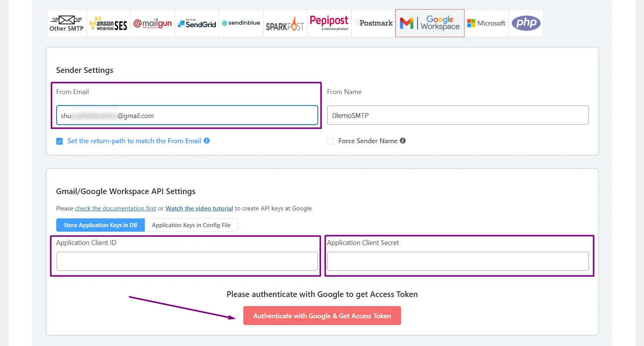Pick the Pepipost provider logo

pyautogui.click(x=329, y=23)
